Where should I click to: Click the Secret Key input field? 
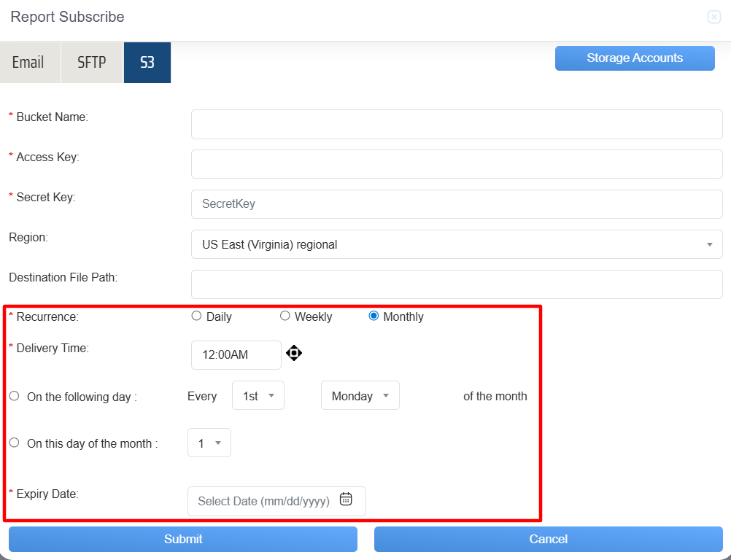coord(456,204)
